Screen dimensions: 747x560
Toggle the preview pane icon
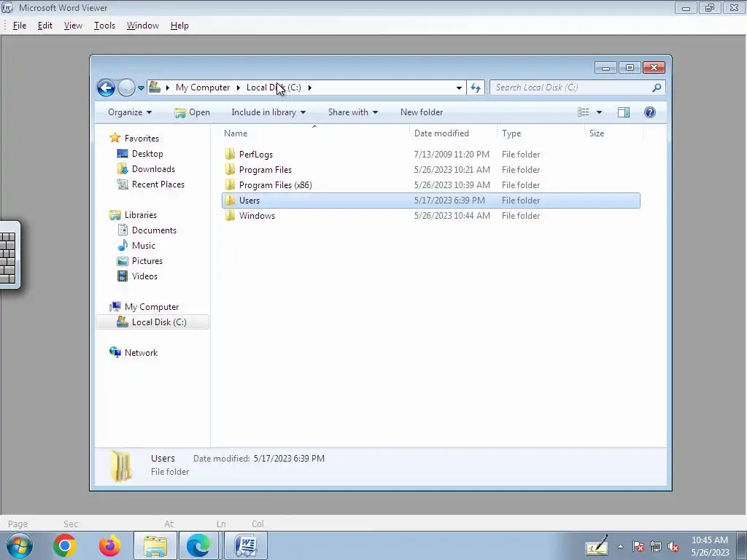(x=624, y=112)
